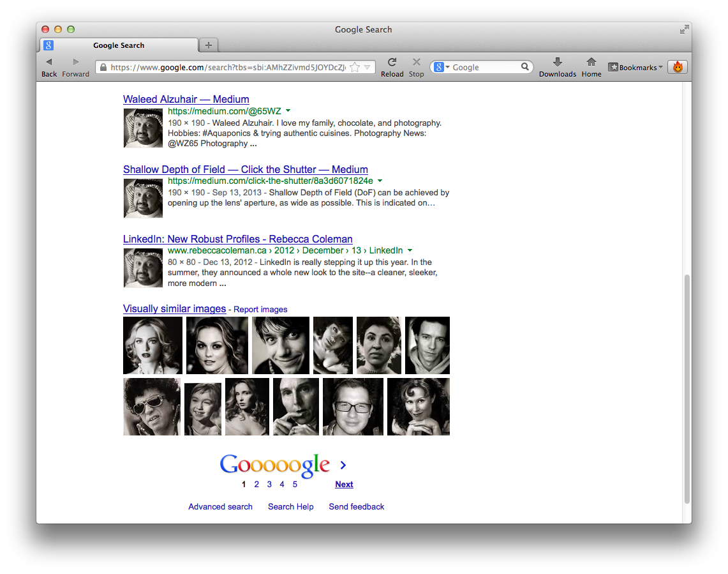
Task: Click the Send feedback link
Action: (357, 506)
